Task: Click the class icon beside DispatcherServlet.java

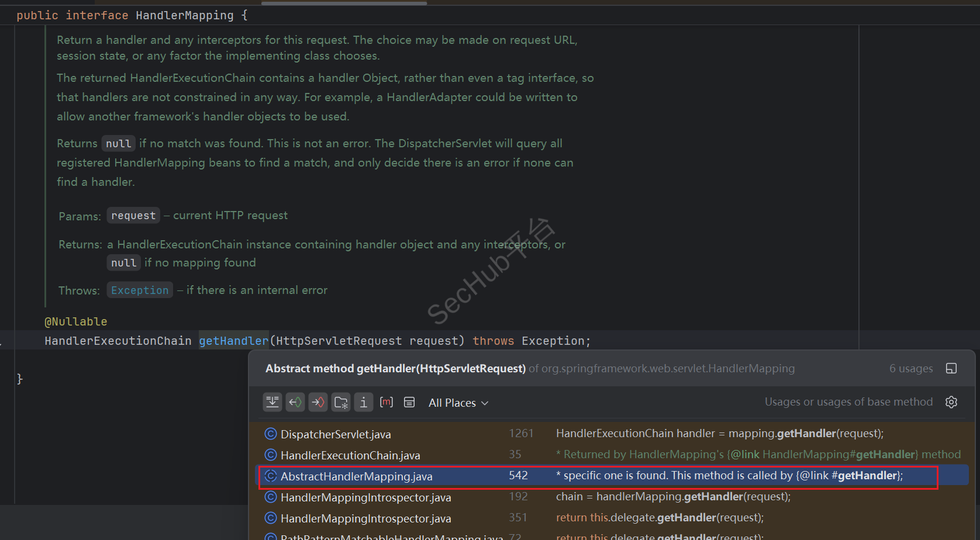Action: [x=271, y=434]
